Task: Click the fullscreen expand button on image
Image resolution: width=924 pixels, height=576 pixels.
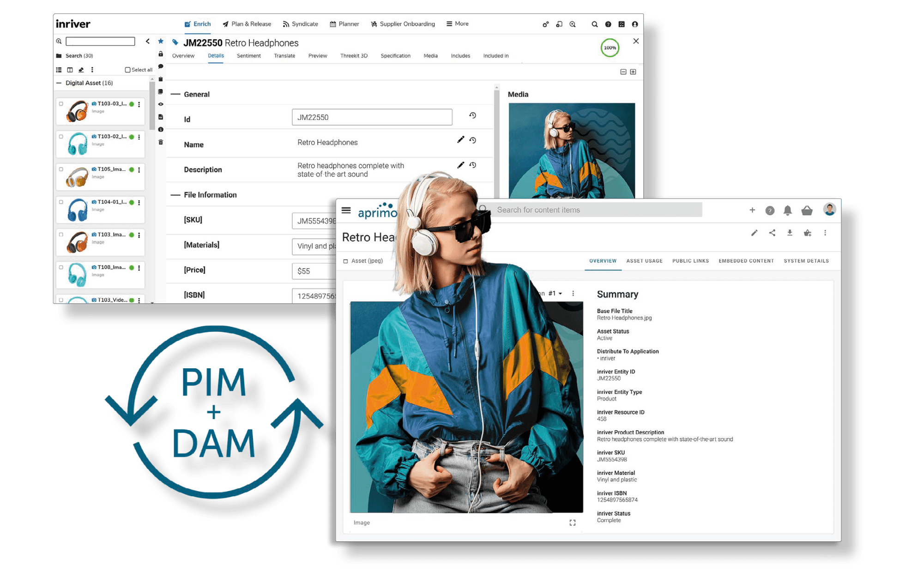Action: click(x=572, y=523)
